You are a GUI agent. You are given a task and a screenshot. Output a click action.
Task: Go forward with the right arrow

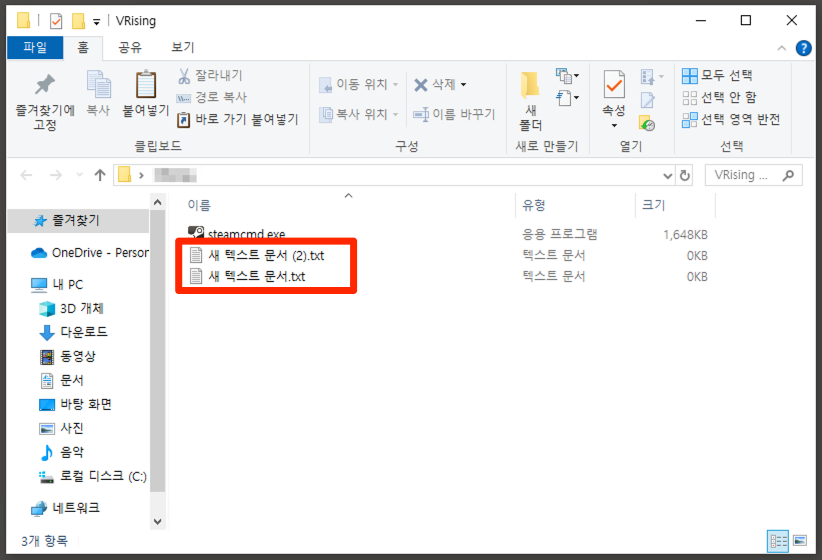pos(56,175)
